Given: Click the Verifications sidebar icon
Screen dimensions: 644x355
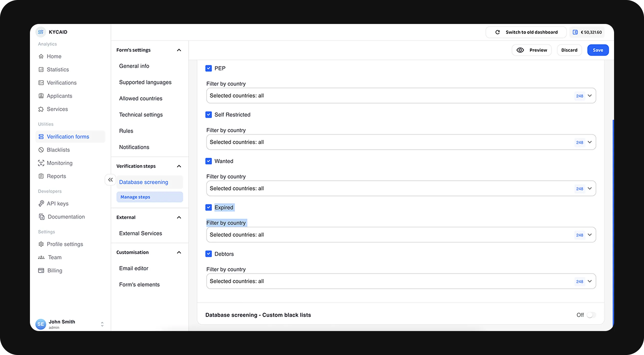Looking at the screenshot, I should pyautogui.click(x=41, y=83).
